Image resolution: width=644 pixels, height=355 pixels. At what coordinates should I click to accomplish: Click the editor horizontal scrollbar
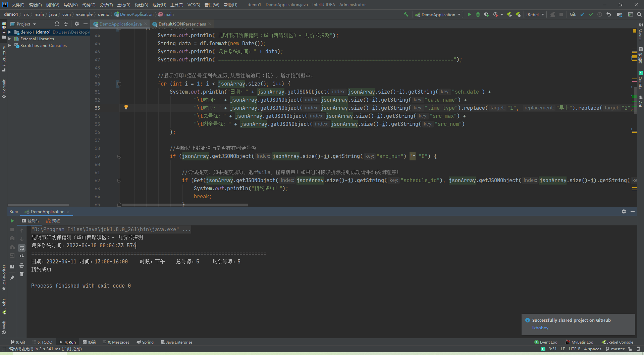click(184, 205)
